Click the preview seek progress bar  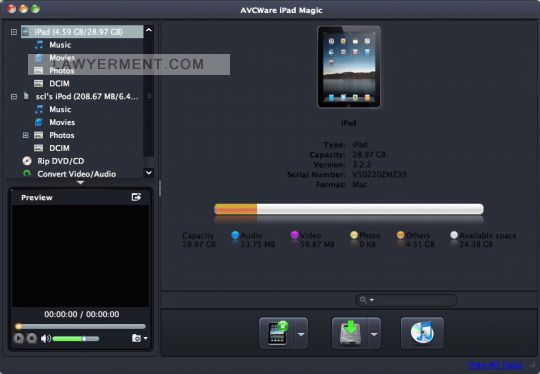point(81,326)
